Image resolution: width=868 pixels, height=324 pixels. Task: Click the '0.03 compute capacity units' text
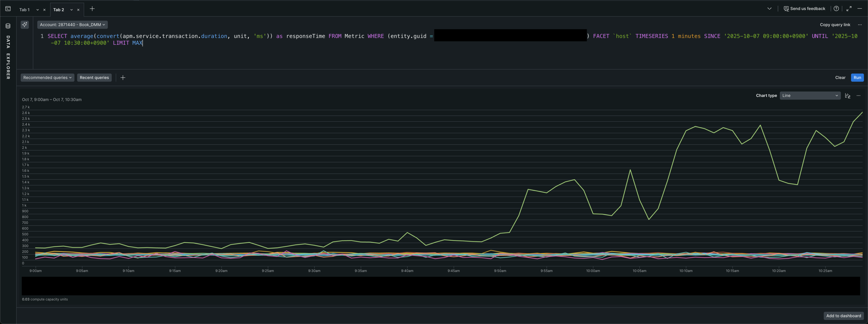[x=45, y=299]
